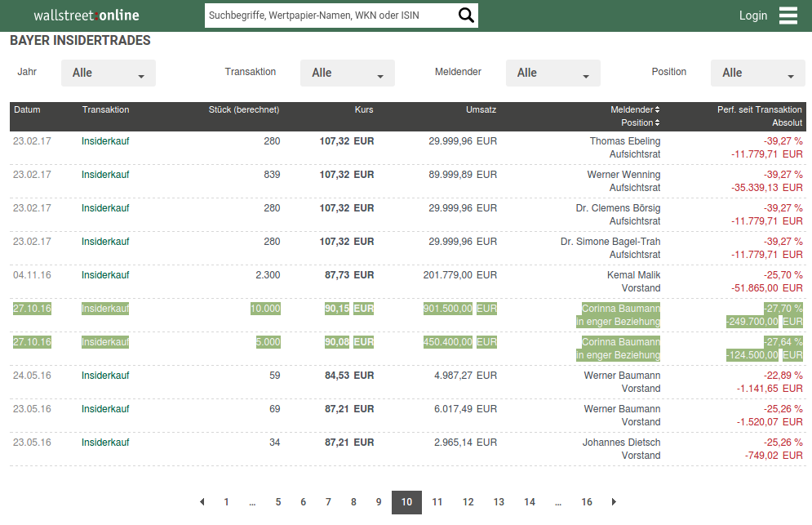The image size is (812, 525).
Task: Go to page 8
Action: click(x=353, y=502)
